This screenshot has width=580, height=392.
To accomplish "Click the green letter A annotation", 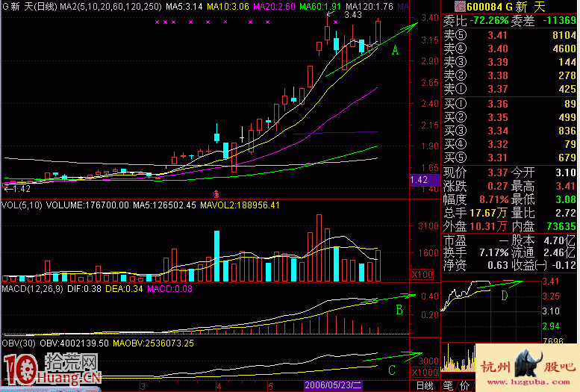I will [x=396, y=51].
